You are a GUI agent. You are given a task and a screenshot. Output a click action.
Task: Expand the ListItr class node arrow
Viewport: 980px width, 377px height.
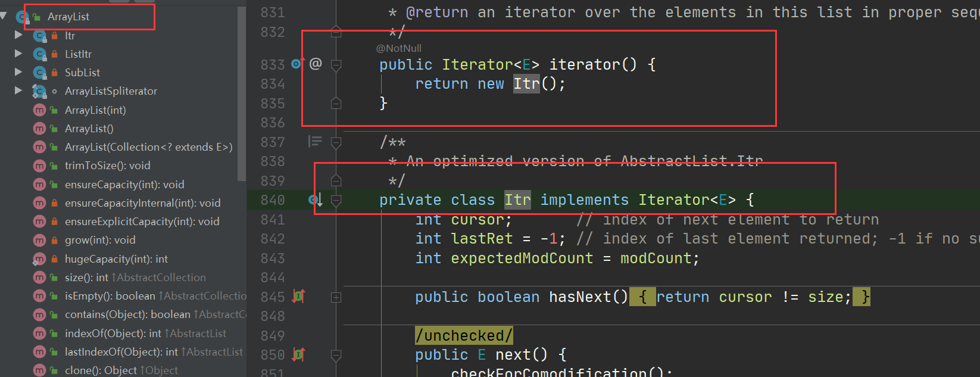(x=18, y=54)
